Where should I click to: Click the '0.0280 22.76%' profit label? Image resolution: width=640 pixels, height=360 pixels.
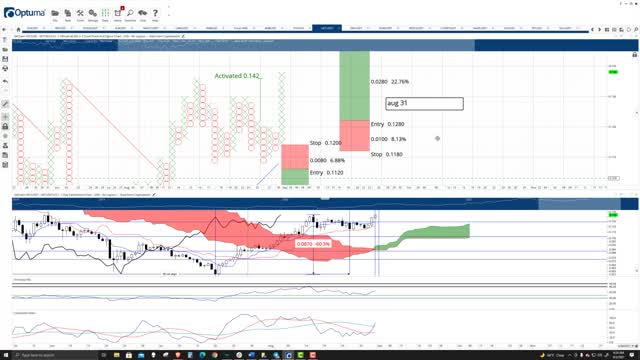click(390, 82)
